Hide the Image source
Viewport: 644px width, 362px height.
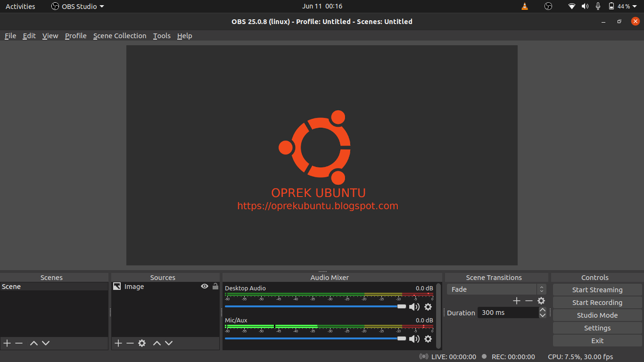coord(205,286)
